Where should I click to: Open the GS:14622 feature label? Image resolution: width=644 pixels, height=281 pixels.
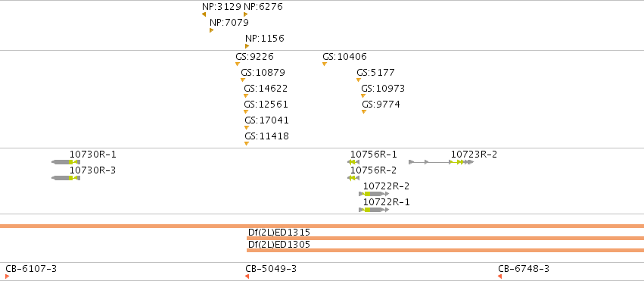266,89
